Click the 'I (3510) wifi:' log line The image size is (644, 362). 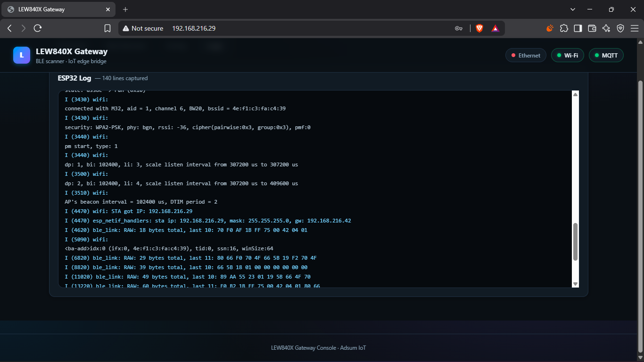pyautogui.click(x=87, y=193)
